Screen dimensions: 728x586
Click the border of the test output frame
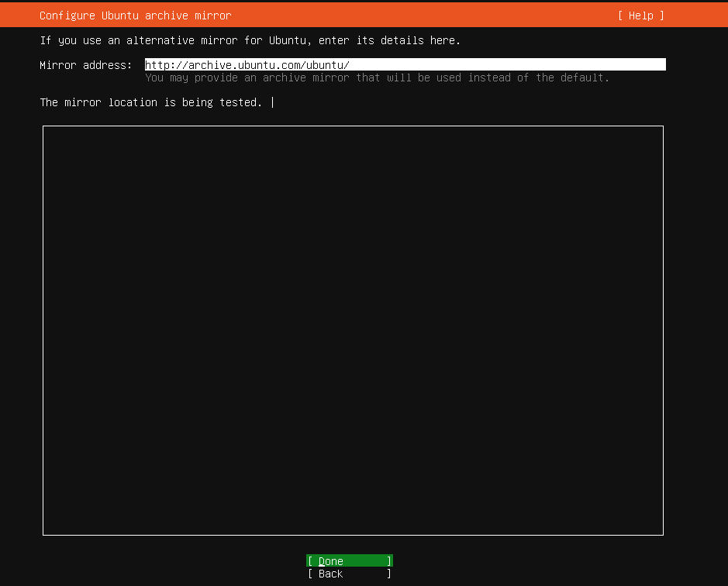click(x=353, y=126)
